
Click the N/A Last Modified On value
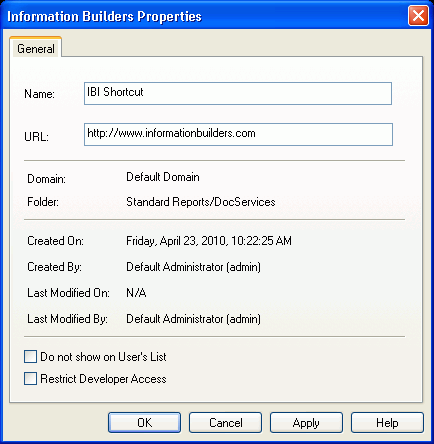click(136, 293)
